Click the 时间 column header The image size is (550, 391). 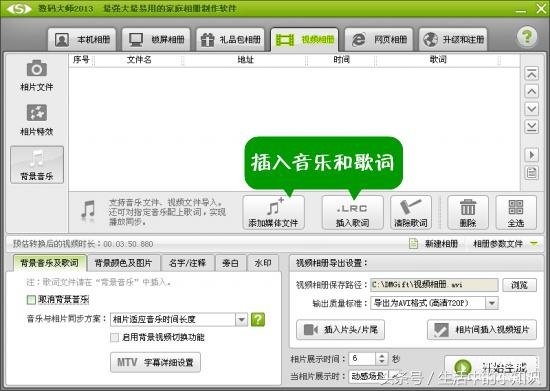click(341, 60)
